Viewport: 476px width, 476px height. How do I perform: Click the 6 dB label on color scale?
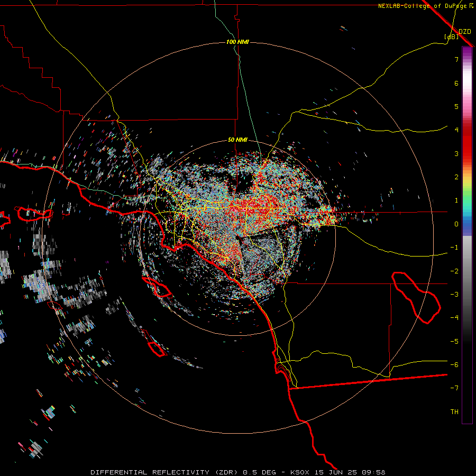click(456, 83)
